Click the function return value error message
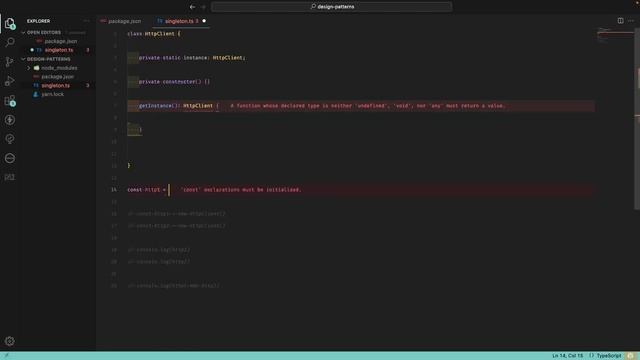This screenshot has height=360, width=640. click(x=368, y=106)
